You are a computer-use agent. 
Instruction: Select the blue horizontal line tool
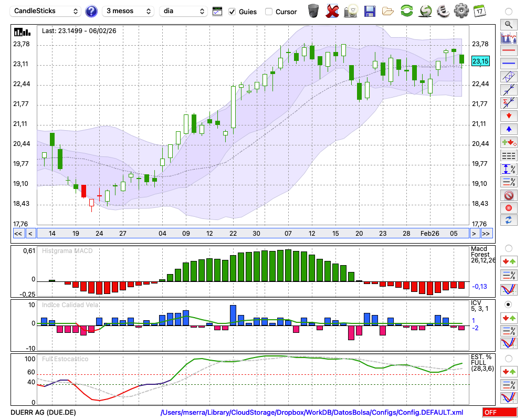click(x=508, y=64)
